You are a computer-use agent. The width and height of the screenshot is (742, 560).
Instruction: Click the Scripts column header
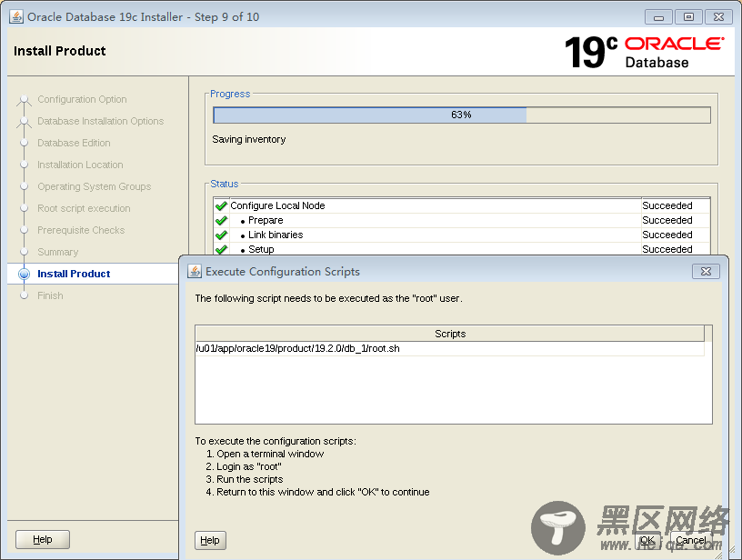click(450, 334)
